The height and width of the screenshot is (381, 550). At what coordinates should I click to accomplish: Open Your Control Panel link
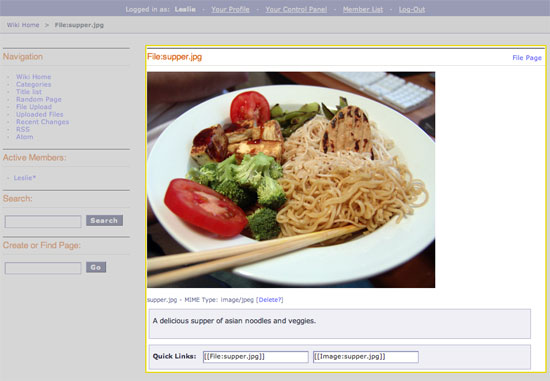click(x=296, y=9)
